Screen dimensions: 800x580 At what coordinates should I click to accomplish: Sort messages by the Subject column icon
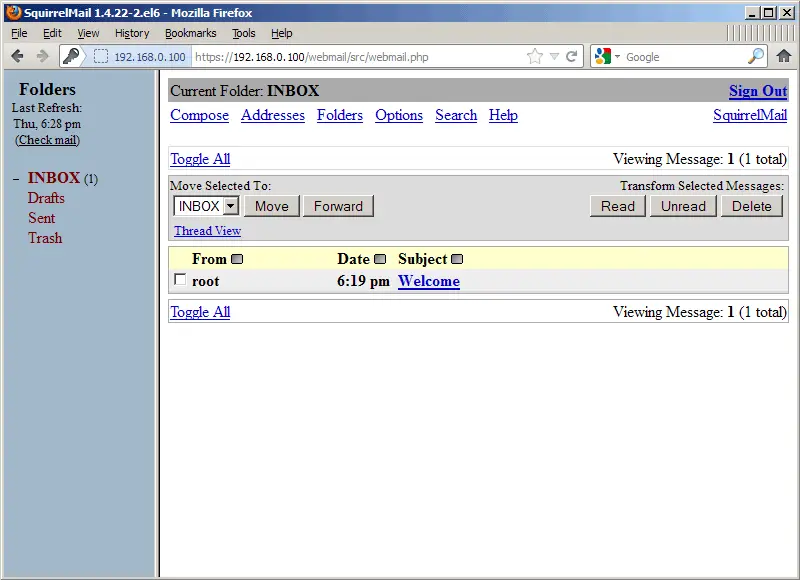[x=457, y=260]
